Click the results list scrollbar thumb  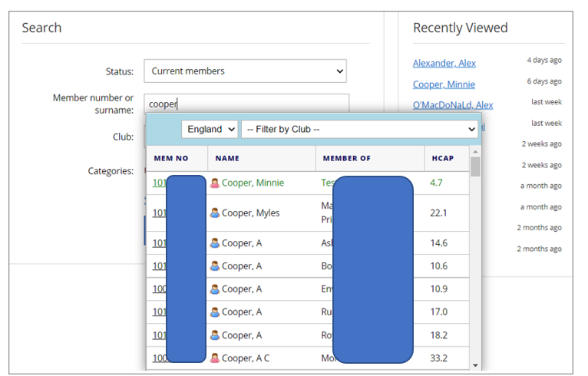coord(475,167)
